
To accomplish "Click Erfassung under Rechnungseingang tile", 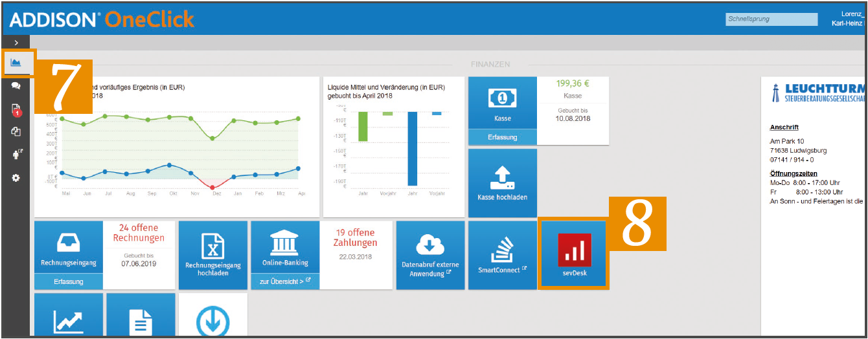I will [68, 281].
